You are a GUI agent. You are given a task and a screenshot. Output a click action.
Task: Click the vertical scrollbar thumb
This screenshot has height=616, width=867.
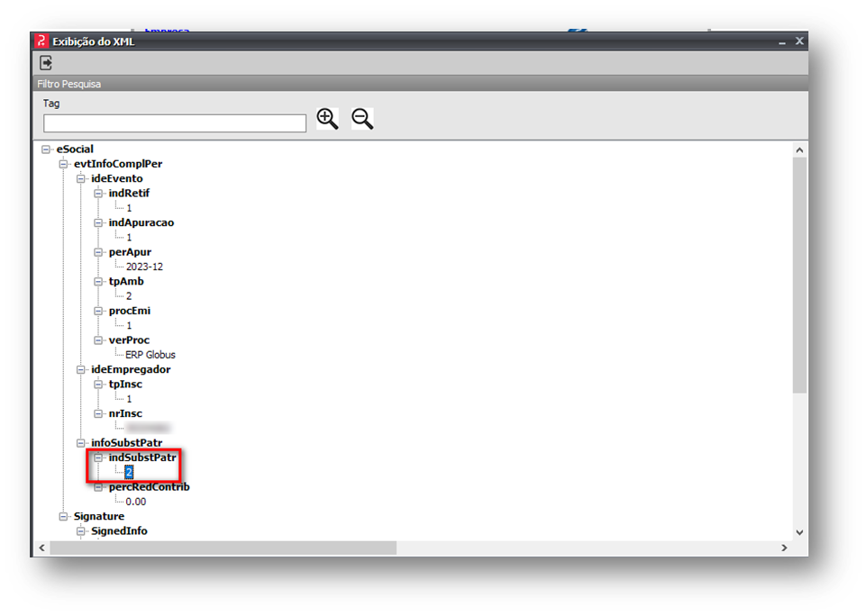tap(799, 275)
